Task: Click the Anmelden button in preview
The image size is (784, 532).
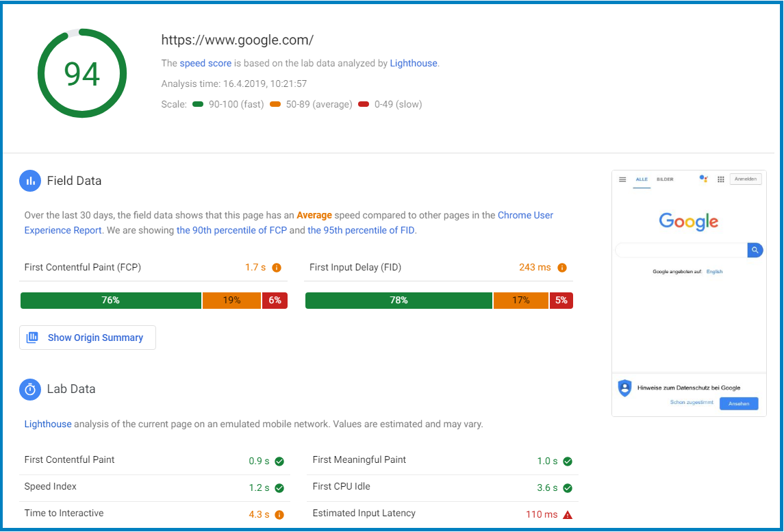Action: (746, 179)
